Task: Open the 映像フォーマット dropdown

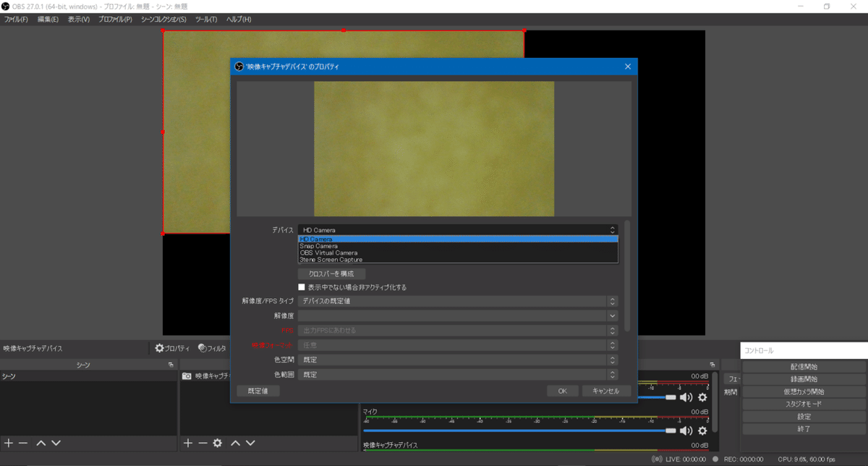Action: tap(458, 345)
